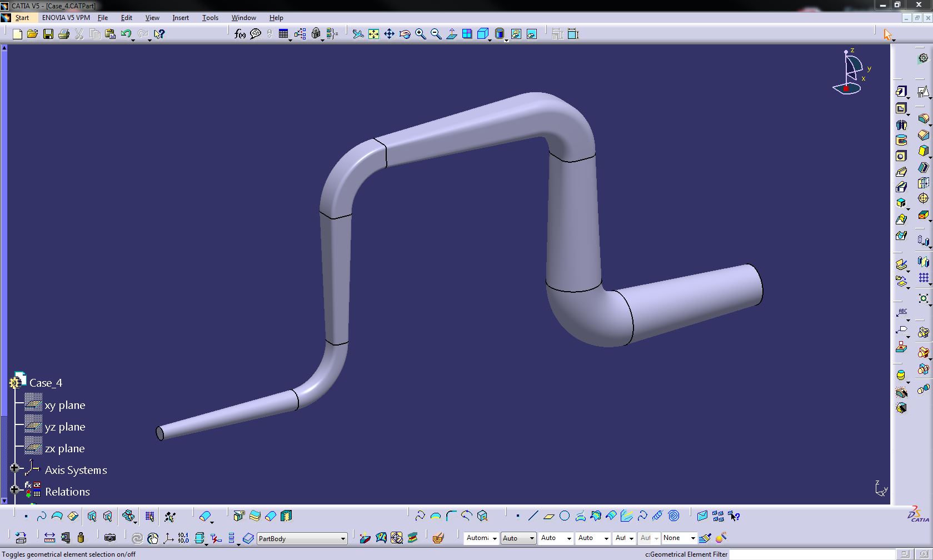The image size is (933, 560).
Task: Create a new document with New icon
Action: coord(17,34)
